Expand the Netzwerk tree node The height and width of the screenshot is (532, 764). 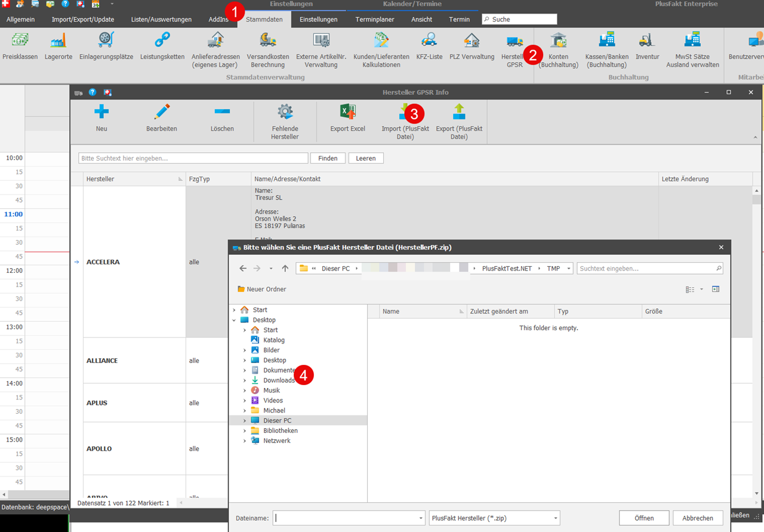tap(245, 441)
